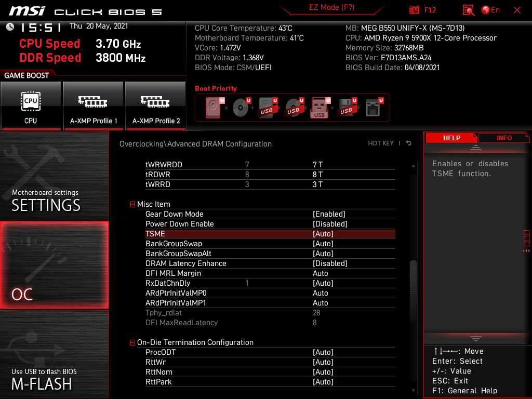Screen dimensions: 532x399
Task: Select the network boot device icon
Action: pyautogui.click(x=374, y=108)
